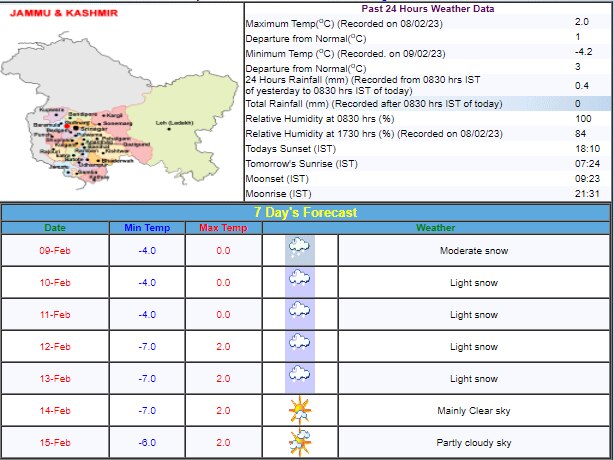Click the 13-Feb date cell

coord(55,379)
